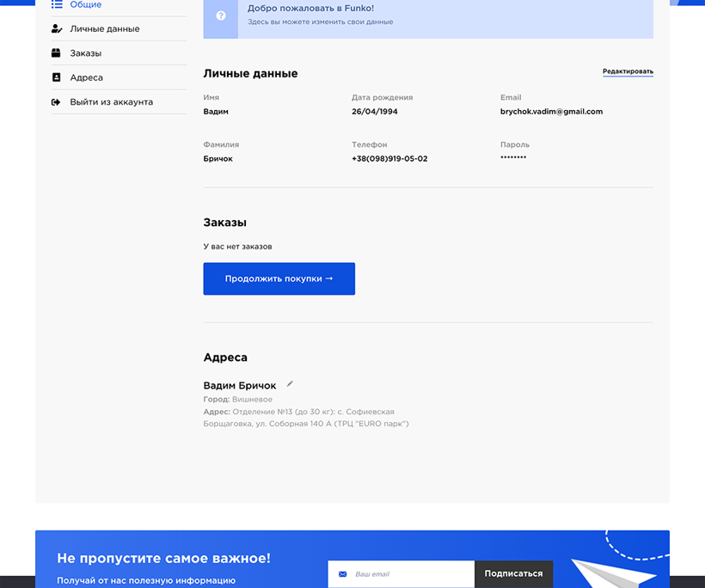The image size is (705, 588).
Task: Click the user-edit icon beside Личные данные
Action: click(57, 28)
